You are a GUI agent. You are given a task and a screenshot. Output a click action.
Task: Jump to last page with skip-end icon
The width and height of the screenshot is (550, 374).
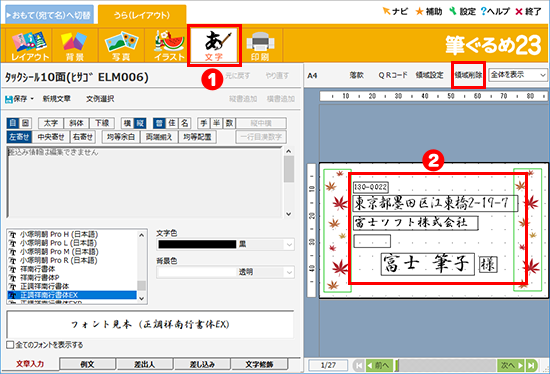click(532, 366)
